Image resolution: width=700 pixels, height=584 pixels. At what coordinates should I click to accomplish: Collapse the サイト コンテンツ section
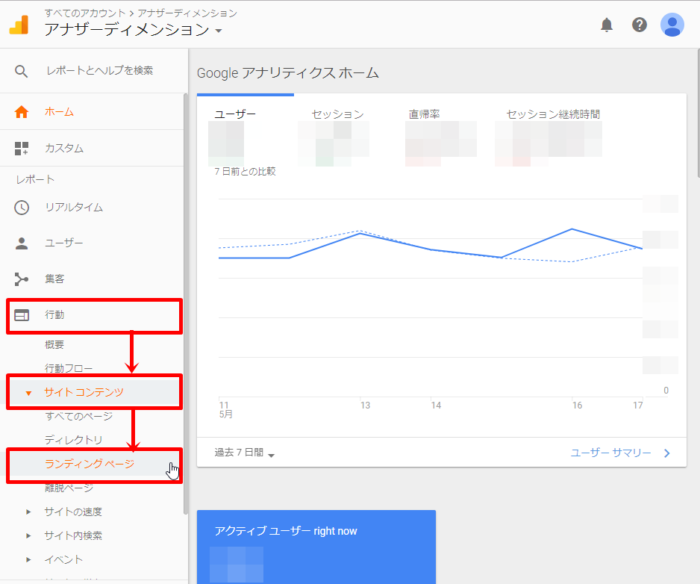pos(29,393)
